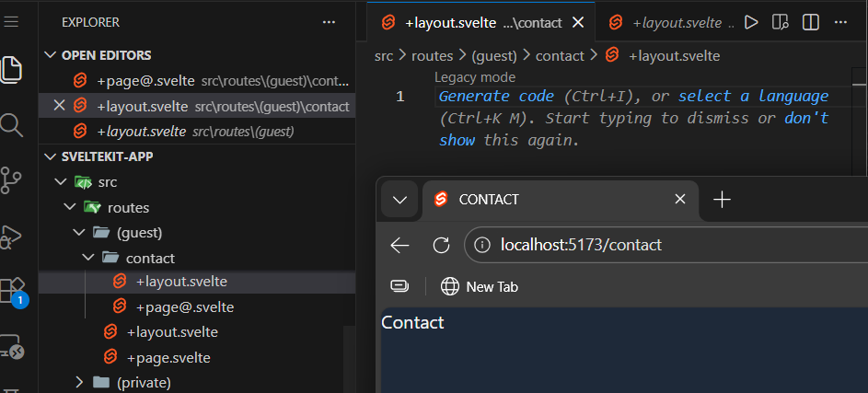
Task: Click Generate code link
Action: 496,97
